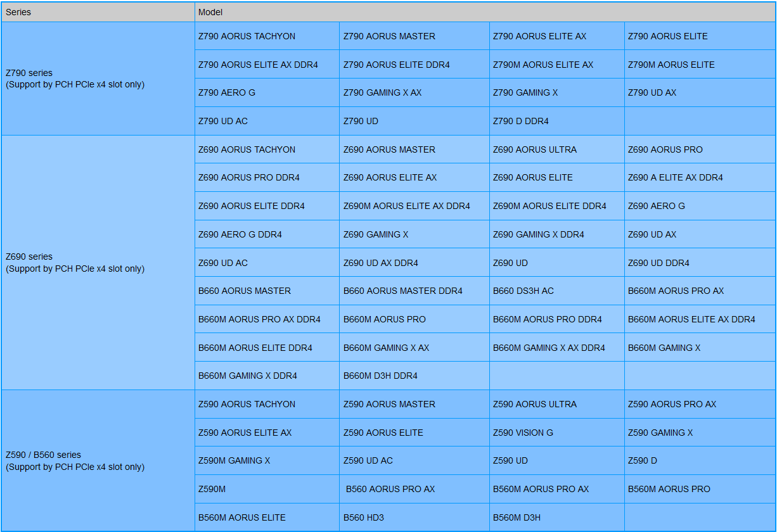Select the Z790 AORUS ELITE DDR4 cell
This screenshot has width=777, height=532.
tap(414, 65)
